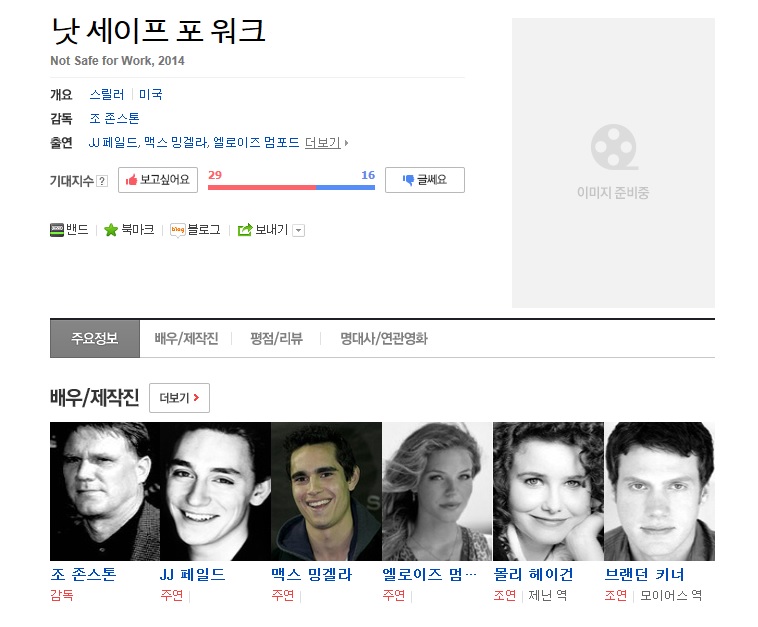Click the question mark help icon
Screen dimensions: 758x627
click(x=101, y=181)
